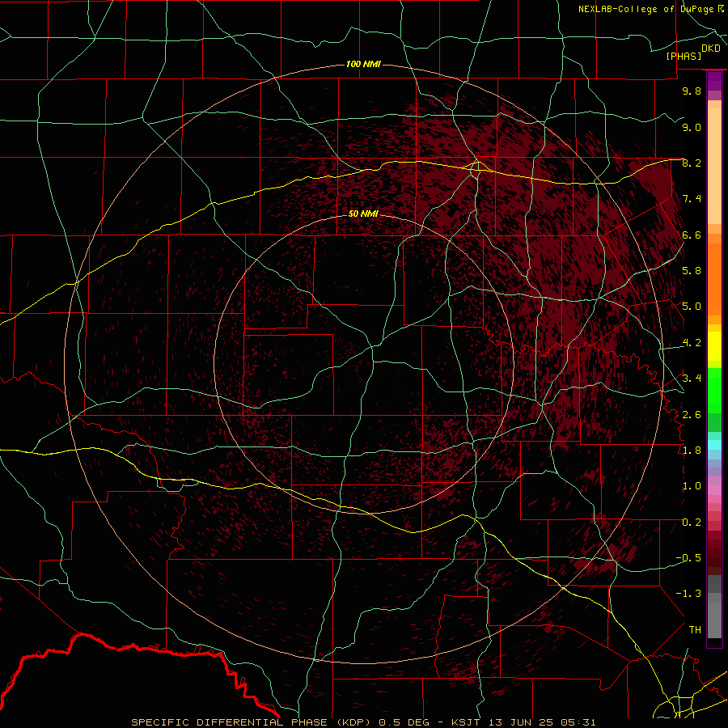Click the -1.3 value on the color scale
Viewport: 728px width, 728px height.
tap(688, 594)
